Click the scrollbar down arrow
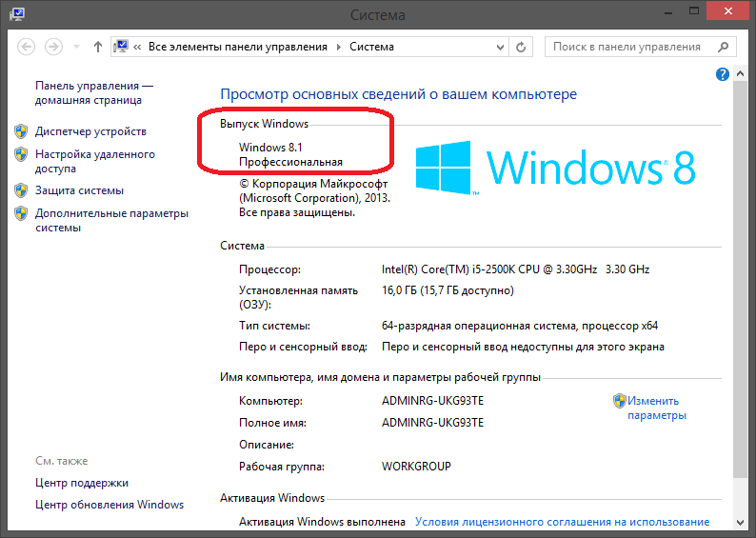 tap(741, 522)
